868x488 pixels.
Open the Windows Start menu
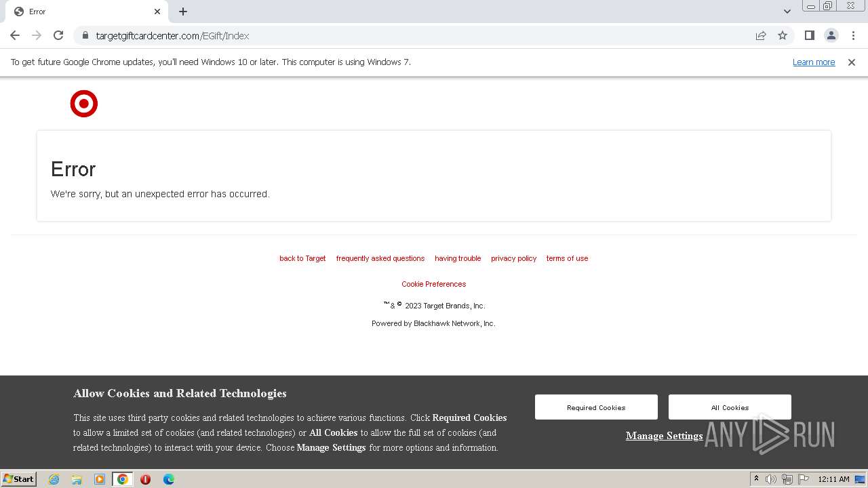pos(19,479)
